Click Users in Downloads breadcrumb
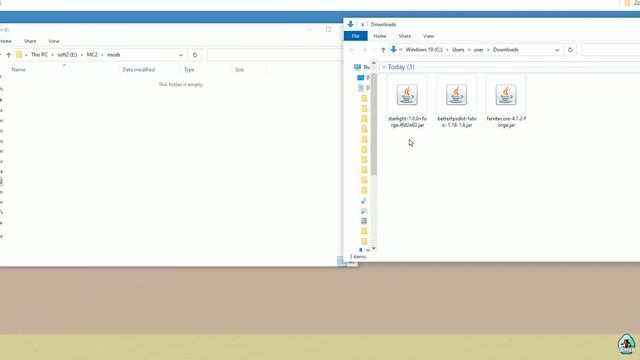The width and height of the screenshot is (640, 360). coord(458,50)
